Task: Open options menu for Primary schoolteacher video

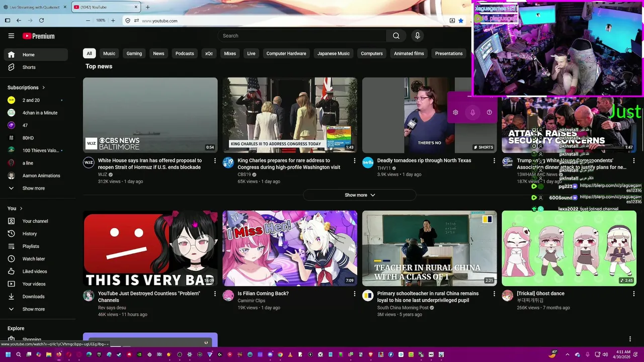Action: 494,294
